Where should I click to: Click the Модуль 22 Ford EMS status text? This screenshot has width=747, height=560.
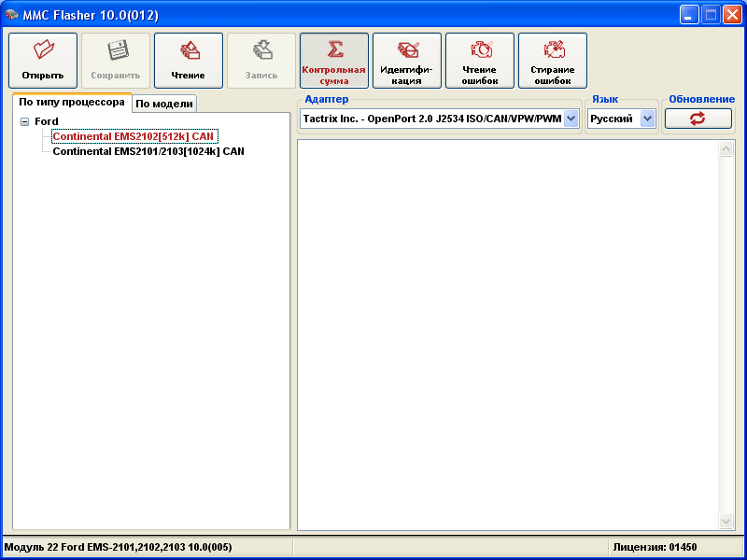(119, 547)
